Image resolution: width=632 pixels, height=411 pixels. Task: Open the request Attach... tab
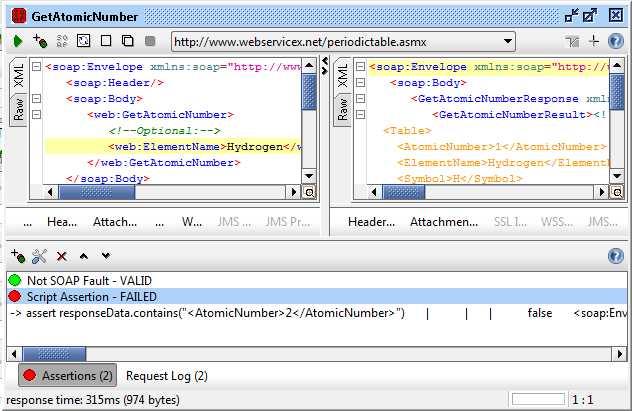tap(115, 222)
